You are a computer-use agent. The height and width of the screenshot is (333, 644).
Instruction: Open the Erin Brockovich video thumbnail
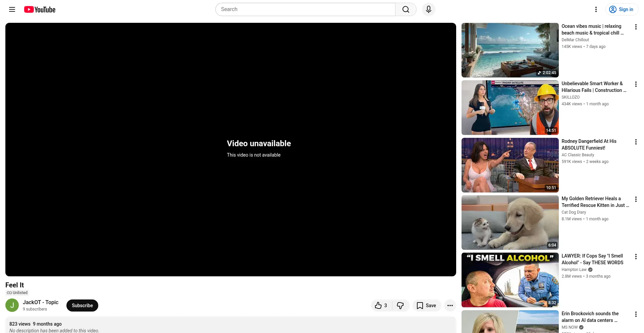tap(510, 322)
